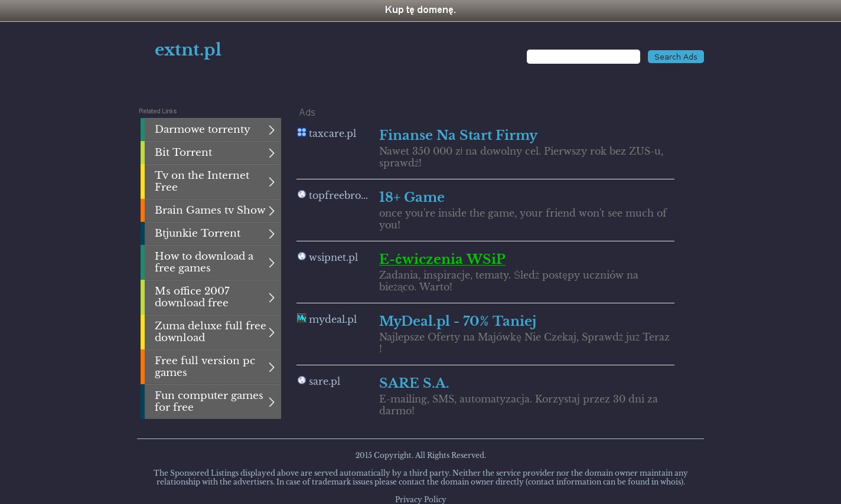Open the Privacy Policy link
The height and width of the screenshot is (504, 841).
click(x=420, y=499)
